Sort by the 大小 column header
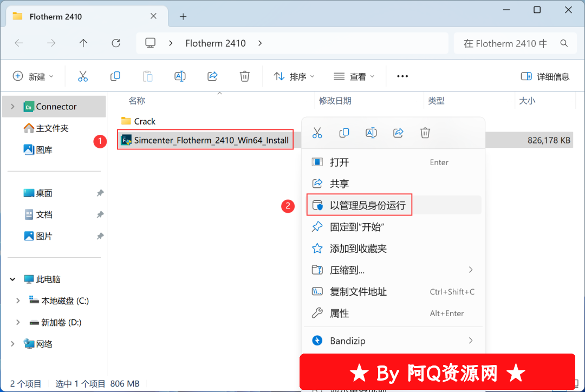 click(x=527, y=101)
